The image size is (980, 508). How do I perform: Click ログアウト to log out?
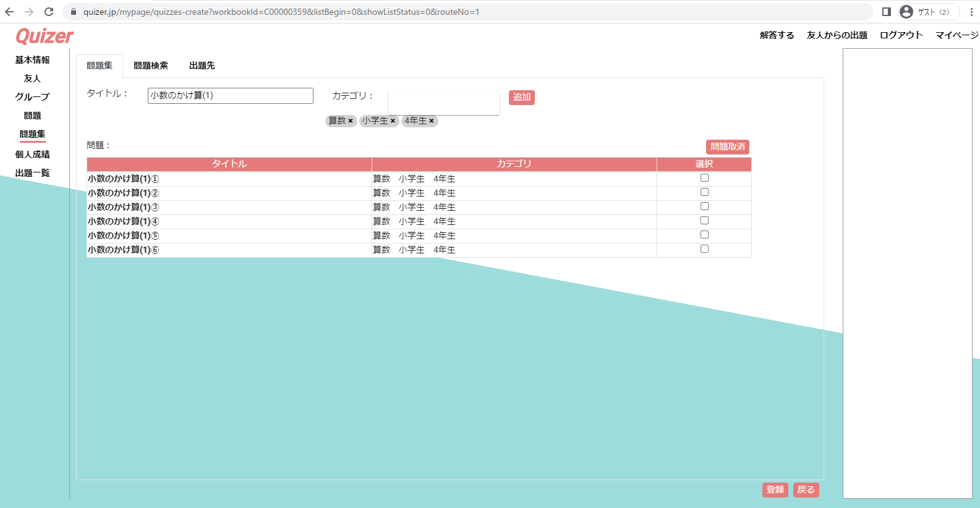[x=901, y=35]
